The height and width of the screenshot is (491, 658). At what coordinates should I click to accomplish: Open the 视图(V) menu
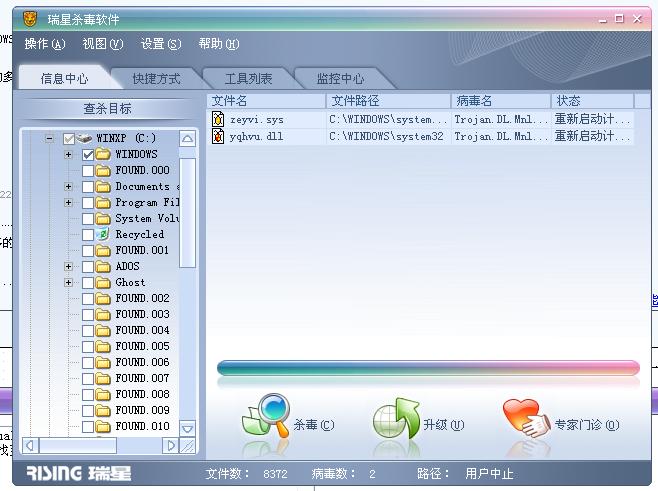103,44
